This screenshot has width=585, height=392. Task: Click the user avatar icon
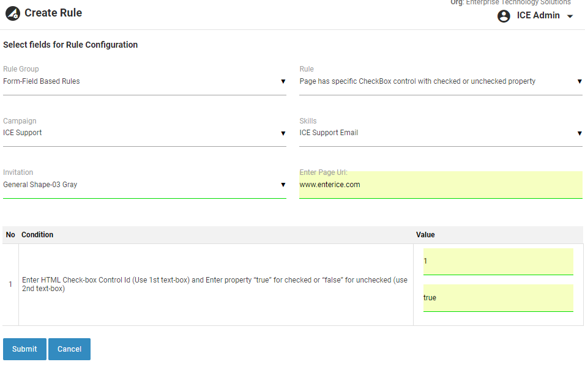504,17
